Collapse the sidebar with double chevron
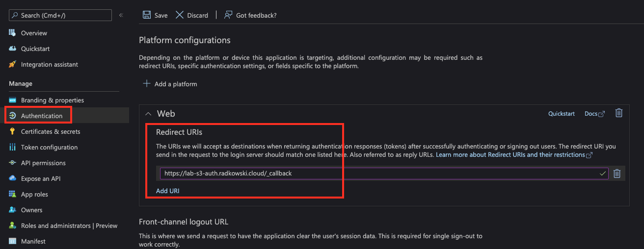The image size is (644, 249). (x=121, y=15)
